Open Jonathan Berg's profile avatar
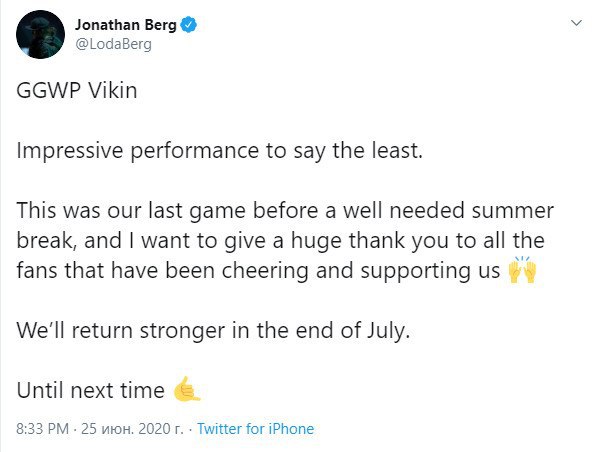The height and width of the screenshot is (452, 599). pos(40,34)
